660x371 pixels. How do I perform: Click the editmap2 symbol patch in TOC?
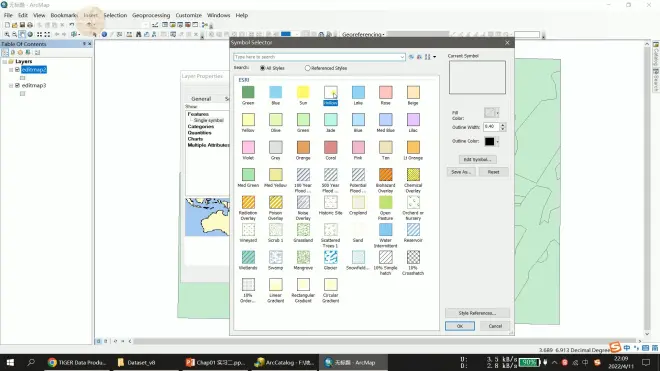pos(22,77)
